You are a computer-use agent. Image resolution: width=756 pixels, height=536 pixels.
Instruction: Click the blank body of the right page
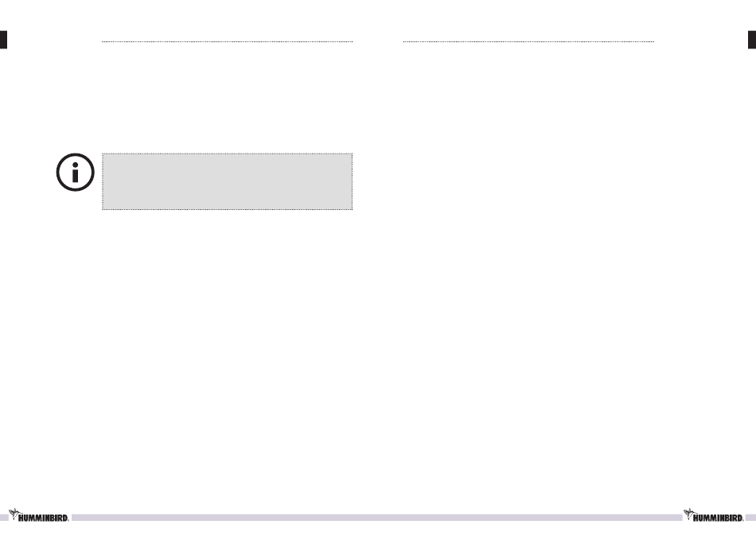[528, 270]
